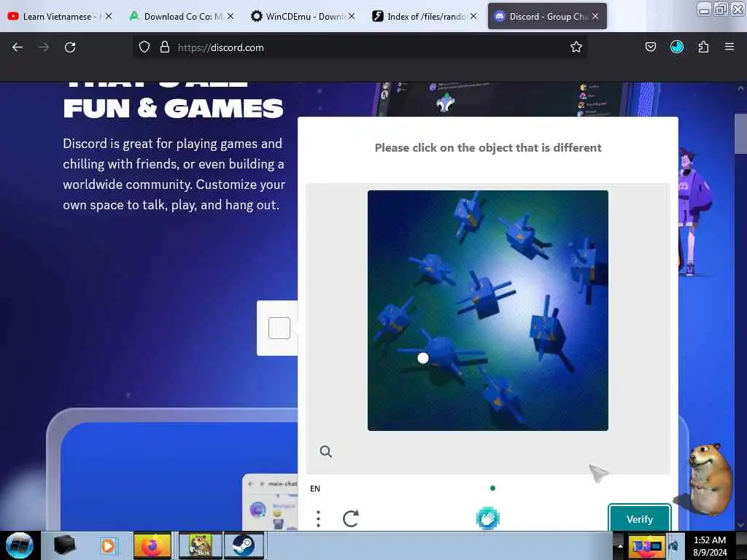Launch the media player taskbar icon
Viewport: 747px width, 560px height.
[108, 545]
